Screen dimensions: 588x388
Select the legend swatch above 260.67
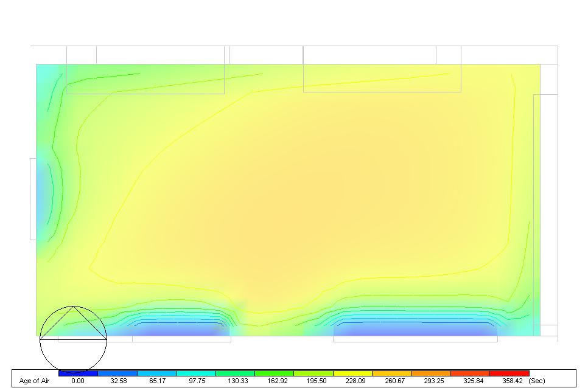click(x=392, y=373)
